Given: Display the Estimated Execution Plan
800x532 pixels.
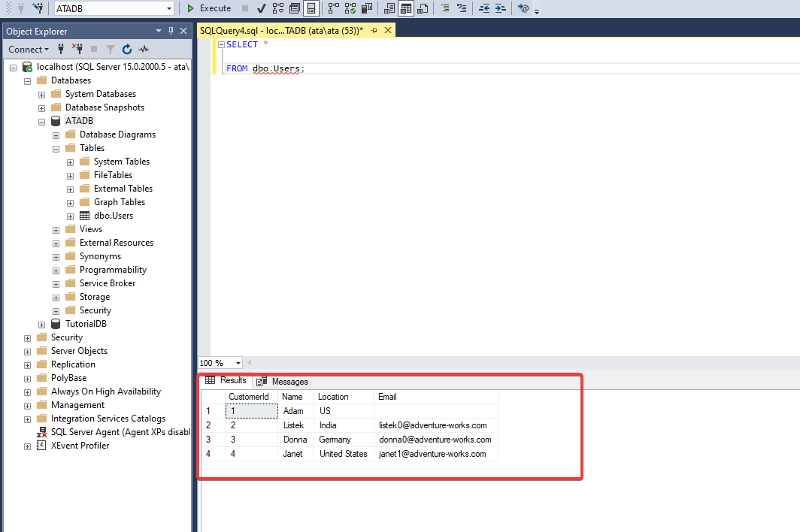Looking at the screenshot, I should (x=278, y=8).
